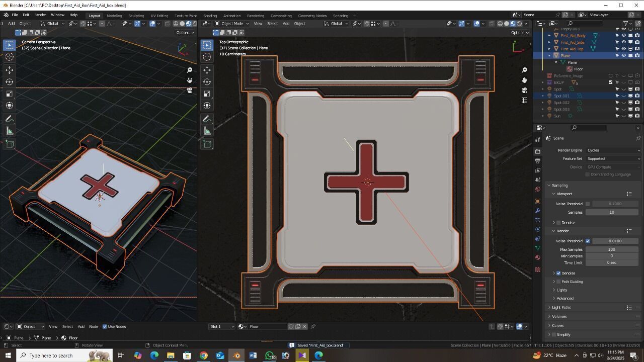Open the Slot 1 dropdown
Image resolution: width=644 pixels, height=362 pixels.
[x=222, y=326]
